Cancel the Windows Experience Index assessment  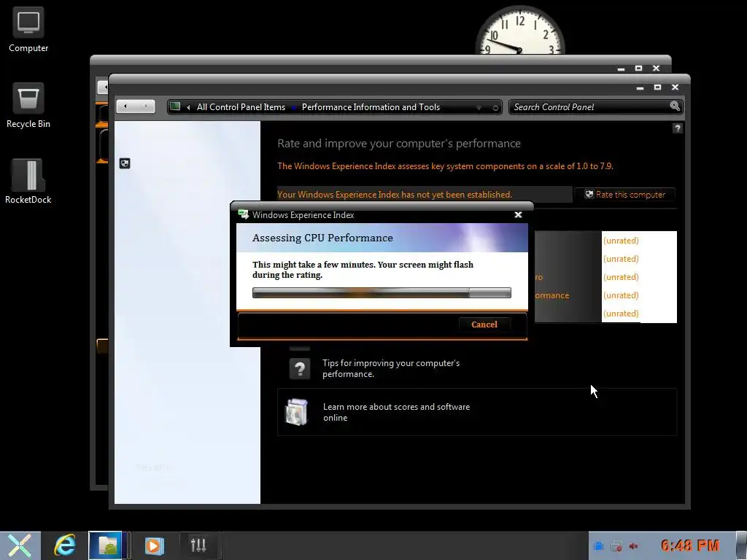click(x=484, y=324)
